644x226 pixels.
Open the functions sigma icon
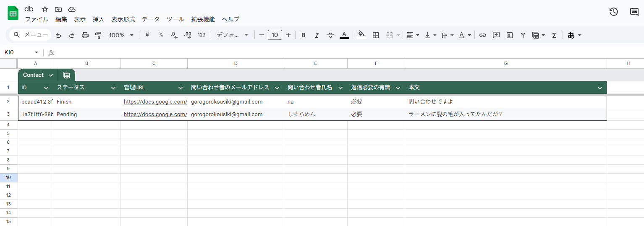[554, 35]
